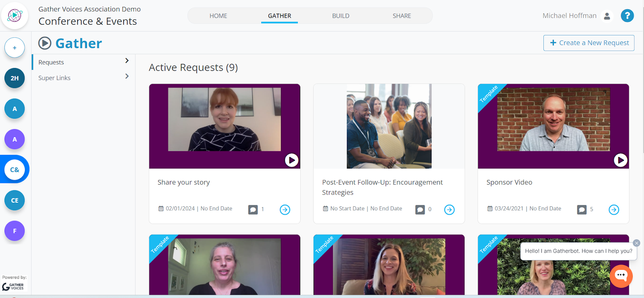Dismiss the Gatherbot greeting popup
The image size is (644, 298).
coord(636,243)
